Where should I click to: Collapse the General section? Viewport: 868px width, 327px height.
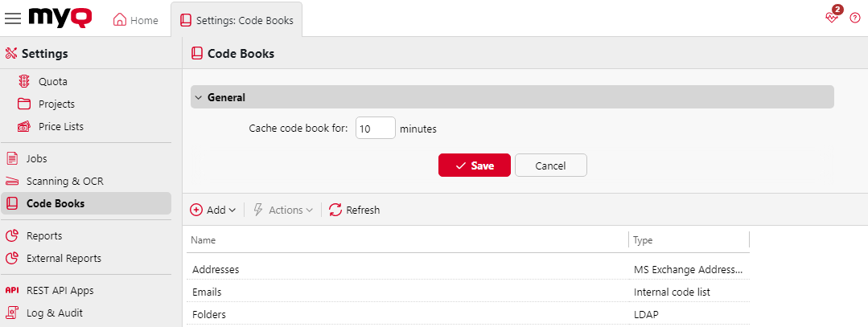pos(199,97)
